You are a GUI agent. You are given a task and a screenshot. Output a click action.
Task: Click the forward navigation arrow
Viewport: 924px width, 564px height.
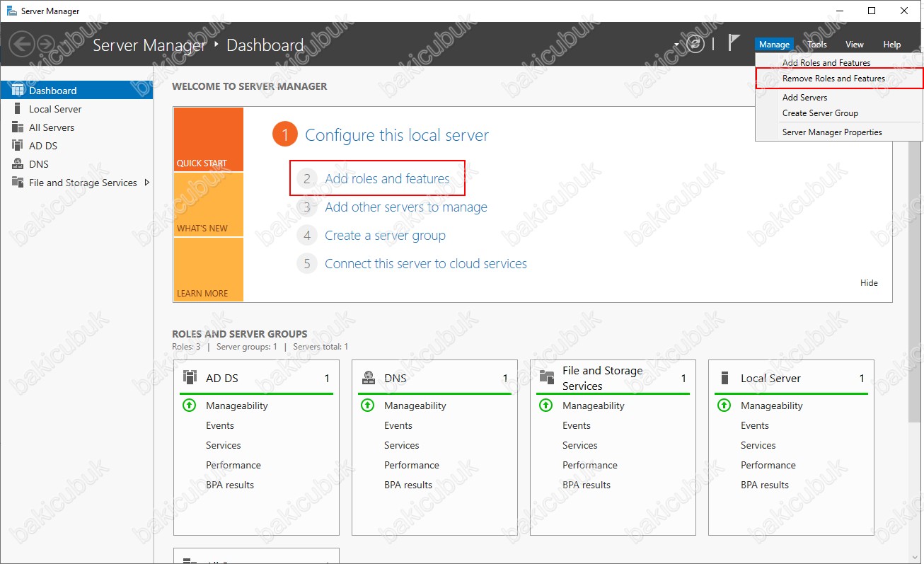[x=45, y=45]
